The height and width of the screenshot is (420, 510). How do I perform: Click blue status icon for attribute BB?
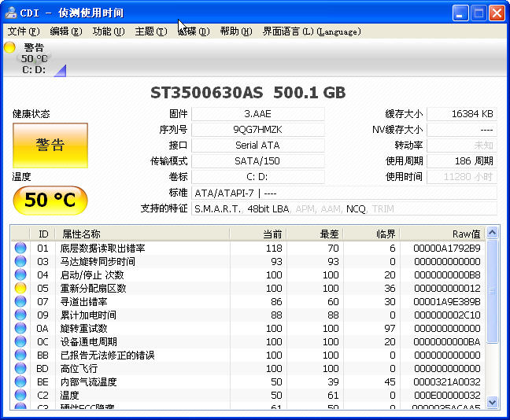point(20,356)
